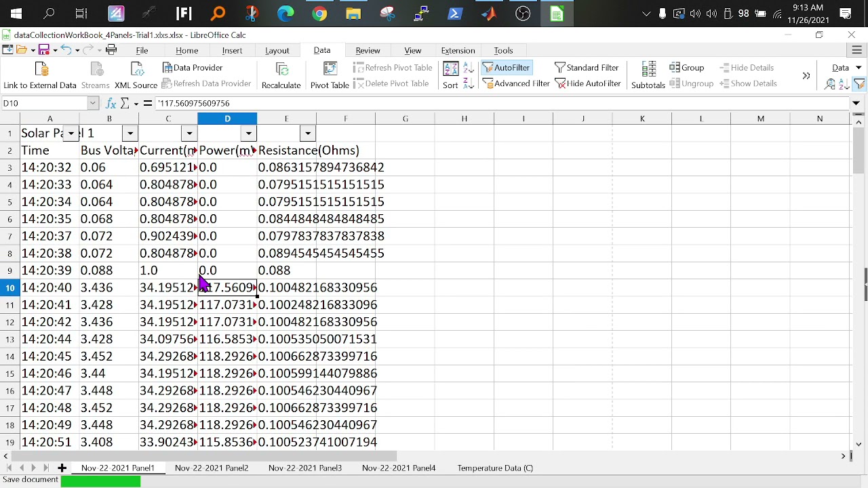Viewport: 868px width, 488px height.
Task: Open Microsoft Edge from the taskbar
Action: (x=285, y=14)
